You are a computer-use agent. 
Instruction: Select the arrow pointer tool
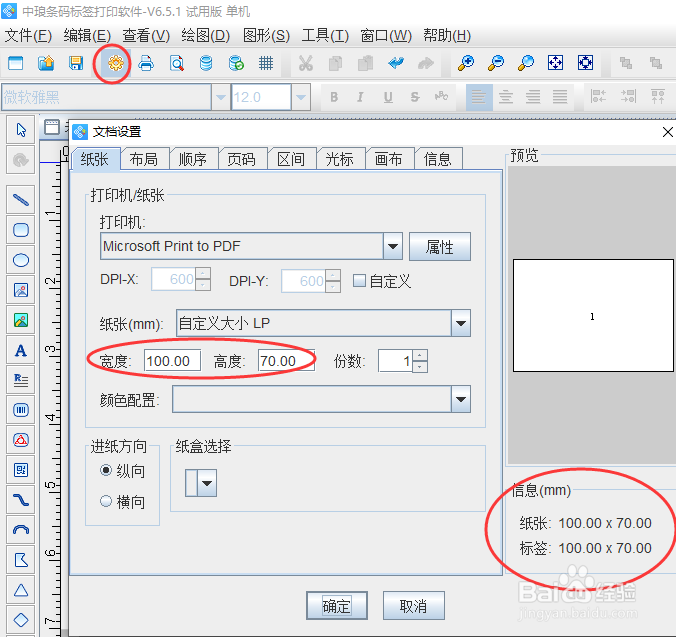[21, 130]
